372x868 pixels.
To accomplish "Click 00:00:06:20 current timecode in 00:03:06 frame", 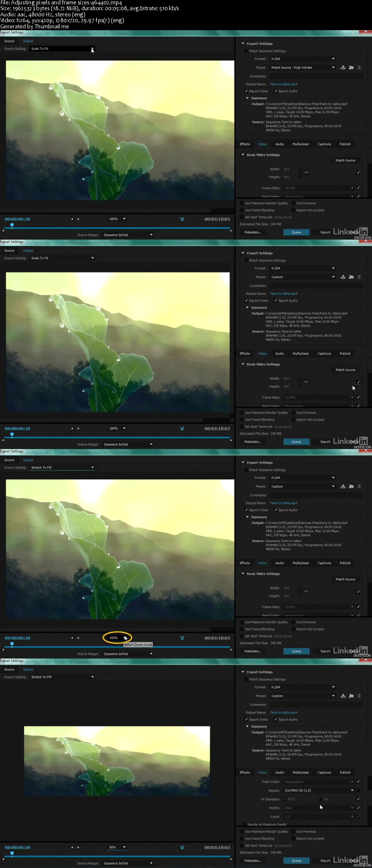I will tap(17, 638).
